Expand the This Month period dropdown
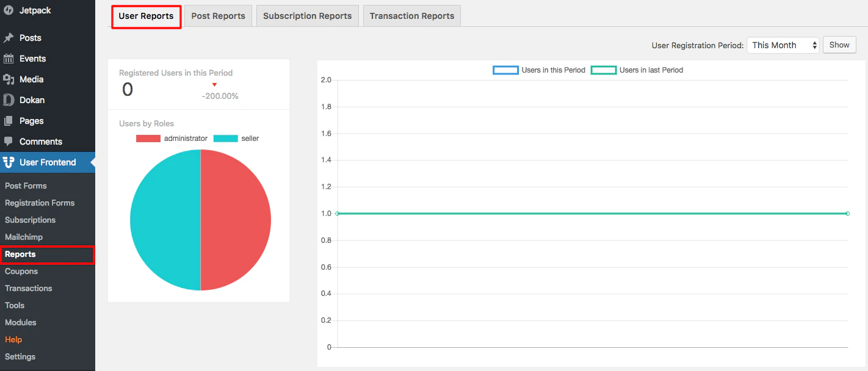Screen dimensions: 868x371 click(783, 45)
